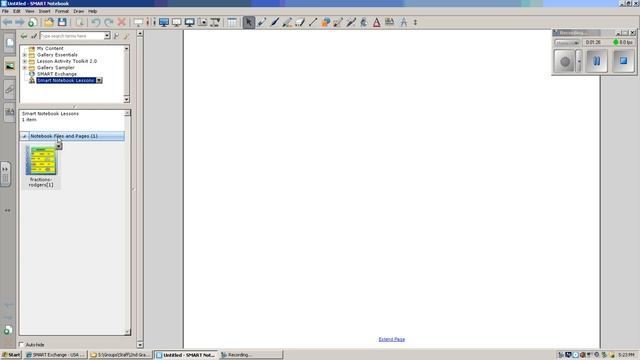Activate the Text tool red A icon
This screenshot has width=640, height=360.
coord(377,22)
